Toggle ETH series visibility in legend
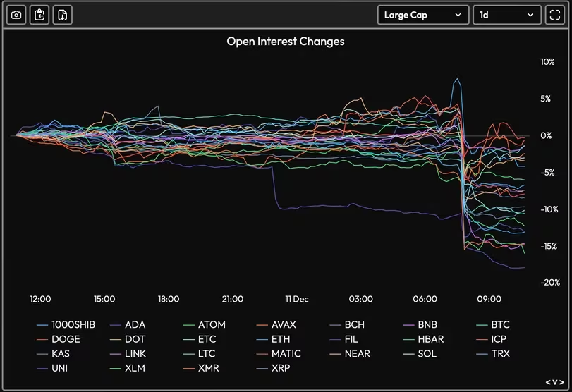Viewport: 572px width, 392px height. tap(280, 339)
